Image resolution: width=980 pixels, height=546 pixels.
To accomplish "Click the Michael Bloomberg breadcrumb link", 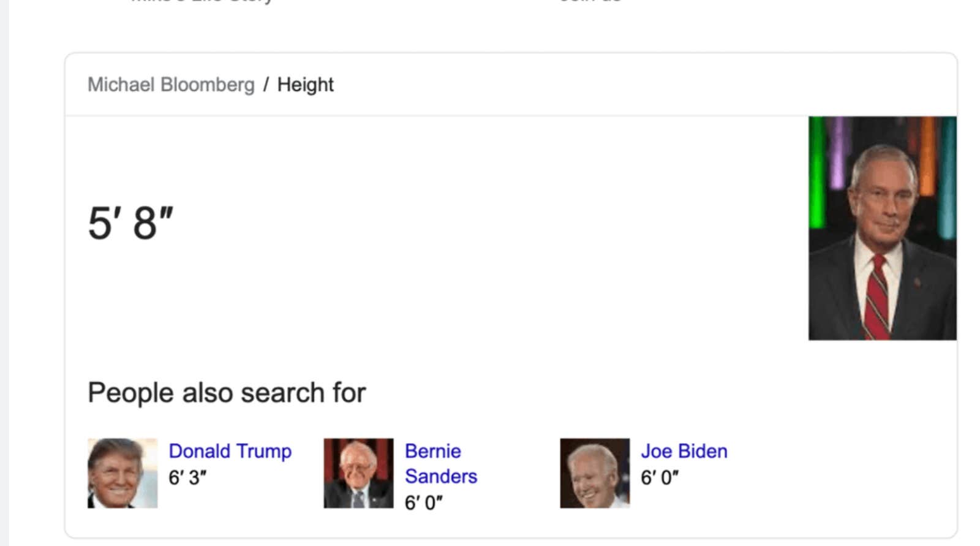I will click(172, 85).
